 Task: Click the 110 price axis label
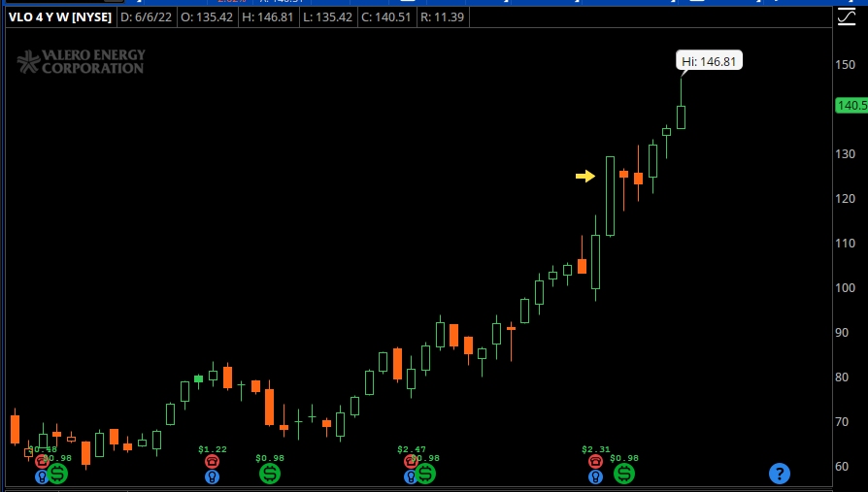pos(845,244)
